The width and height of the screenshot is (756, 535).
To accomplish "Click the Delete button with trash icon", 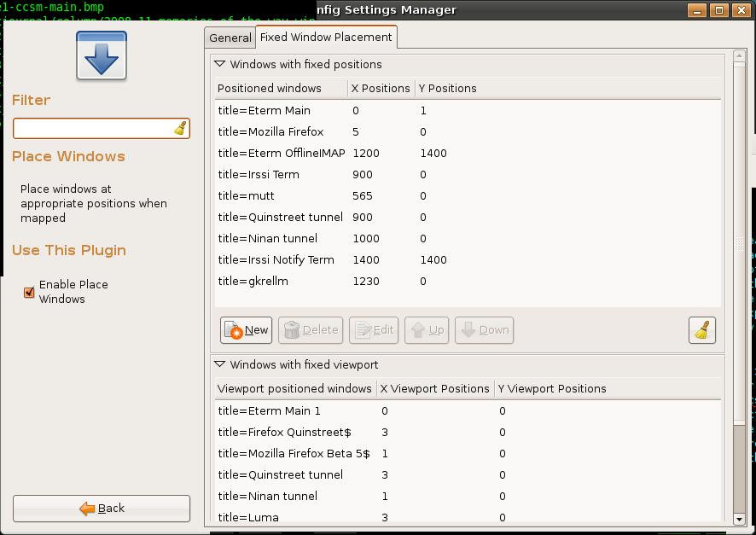I will [x=311, y=330].
